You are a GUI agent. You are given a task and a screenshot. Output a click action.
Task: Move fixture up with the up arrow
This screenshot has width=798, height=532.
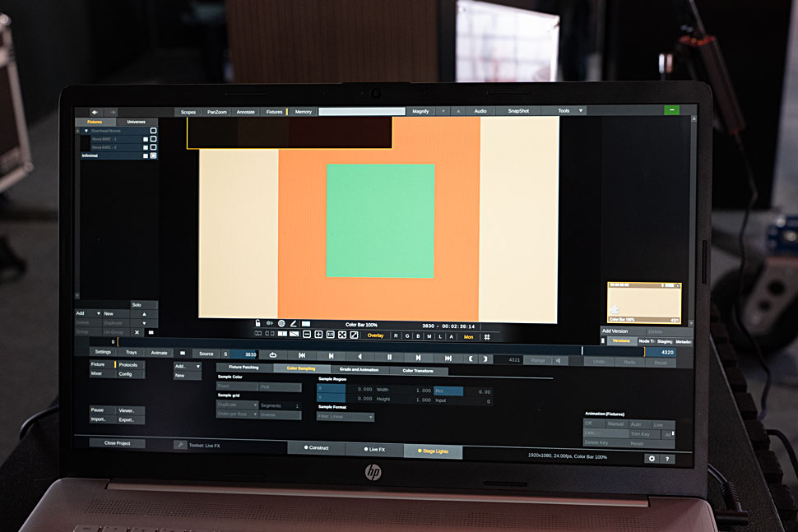pos(144,314)
